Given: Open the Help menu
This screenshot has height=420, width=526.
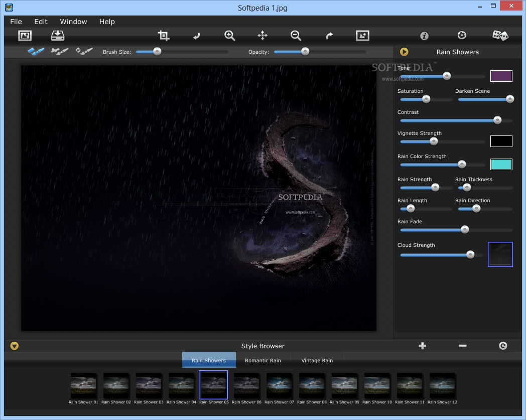Looking at the screenshot, I should pyautogui.click(x=107, y=22).
